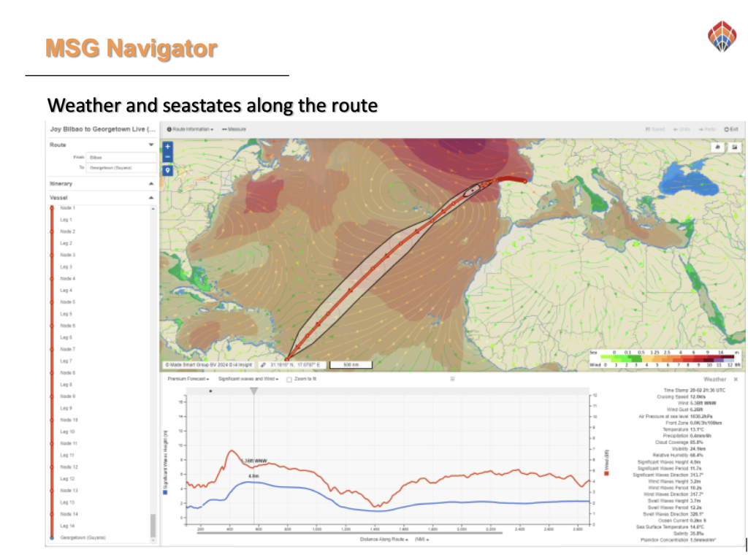Open the Distance Along Route axis dropdown
Viewport: 748px width, 560px height.
(x=384, y=540)
